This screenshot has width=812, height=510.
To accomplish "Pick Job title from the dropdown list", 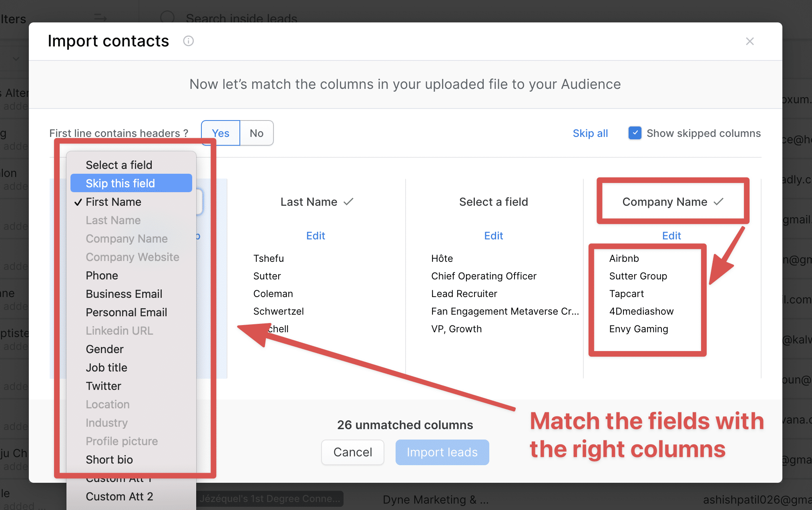I will pos(107,367).
